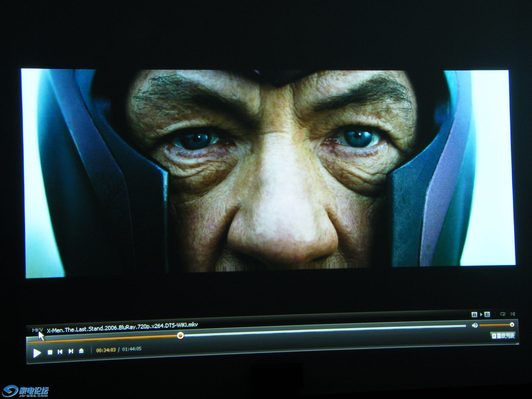
Task: Click the MKV format badge
Action: click(x=37, y=330)
